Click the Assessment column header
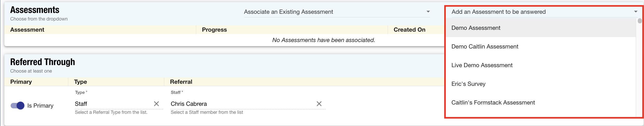This screenshot has height=126, width=644. pos(27,30)
